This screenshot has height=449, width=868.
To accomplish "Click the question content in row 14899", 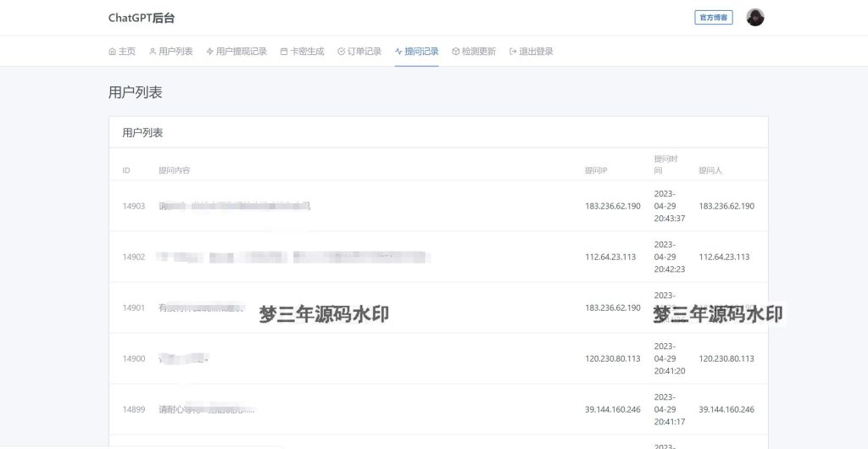I will coord(207,410).
